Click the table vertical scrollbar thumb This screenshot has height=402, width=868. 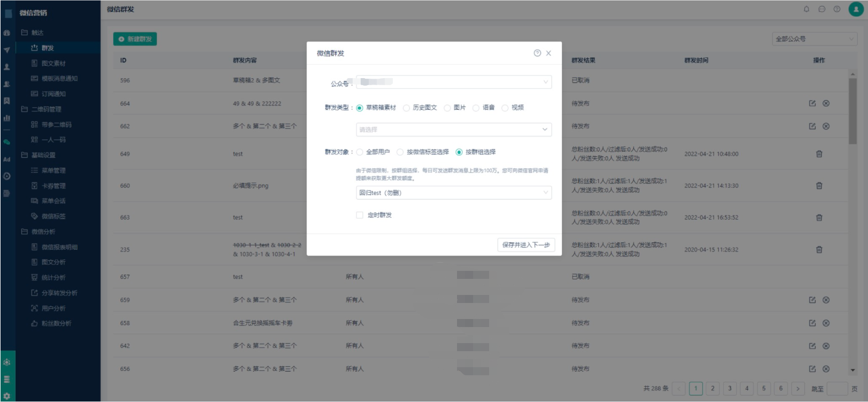pos(852,111)
